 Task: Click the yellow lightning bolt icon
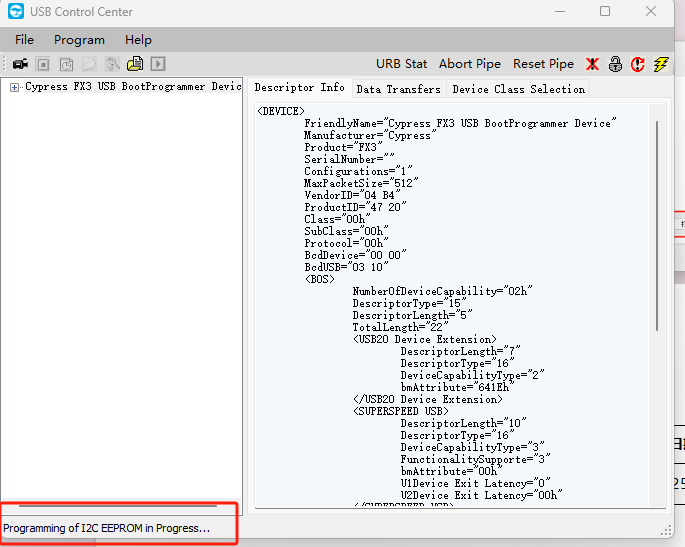pos(661,64)
